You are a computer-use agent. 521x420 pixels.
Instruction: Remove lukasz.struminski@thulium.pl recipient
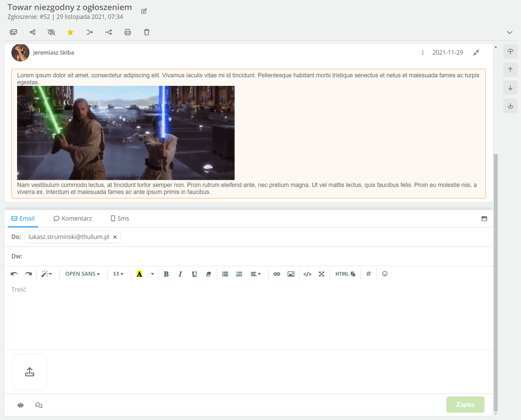115,237
